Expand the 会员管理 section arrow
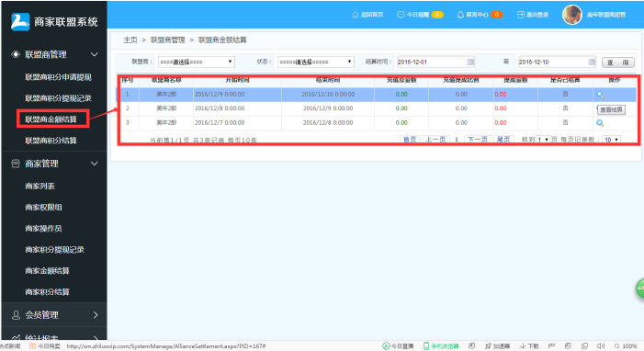Viewport: 644px width, 351px height. (96, 315)
